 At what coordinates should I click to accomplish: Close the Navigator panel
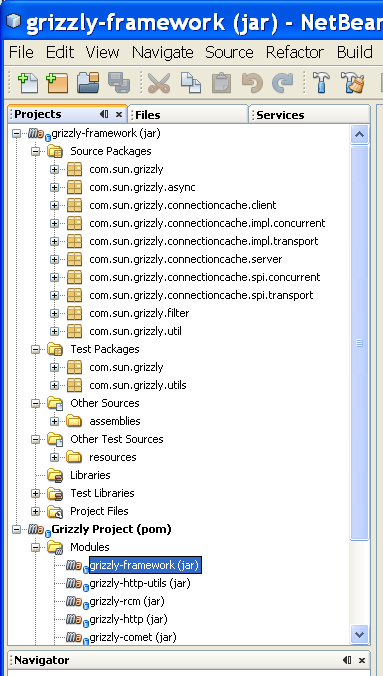361,660
